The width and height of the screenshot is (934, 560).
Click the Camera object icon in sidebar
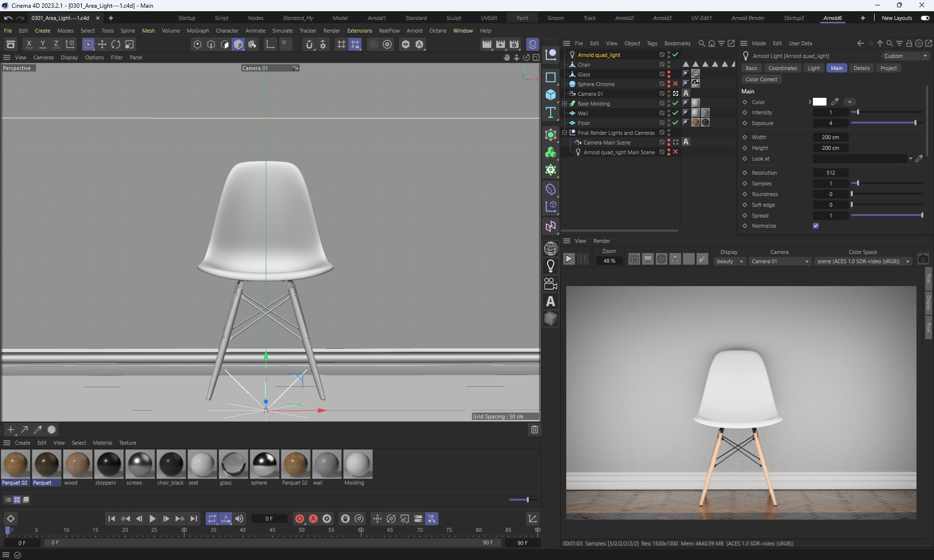tap(551, 284)
